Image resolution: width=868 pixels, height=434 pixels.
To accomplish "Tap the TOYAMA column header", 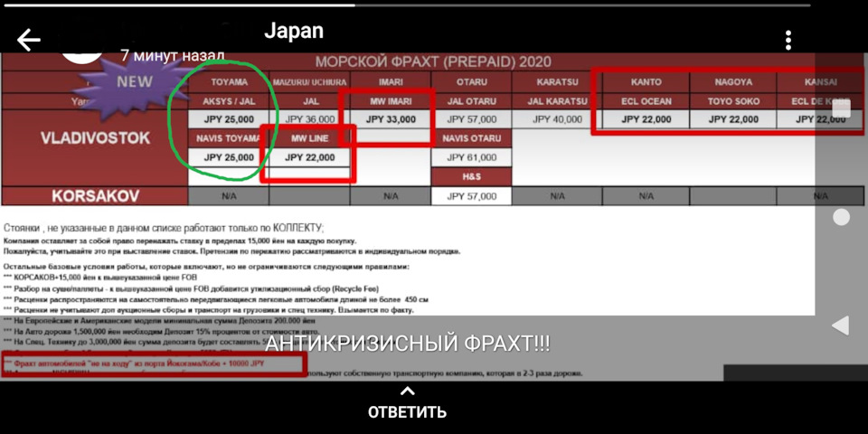I will coord(229,82).
